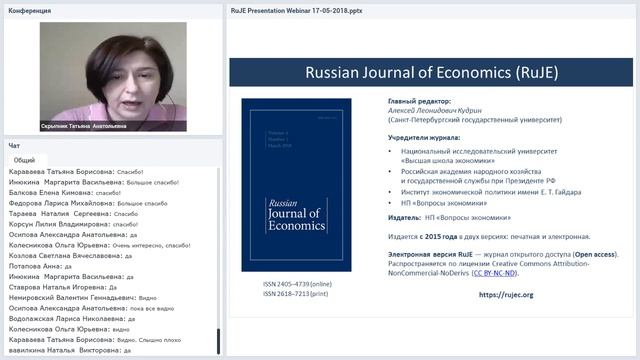
Task: Click Караваева message 'Видно. Слышно плохо'
Action: (x=95, y=340)
